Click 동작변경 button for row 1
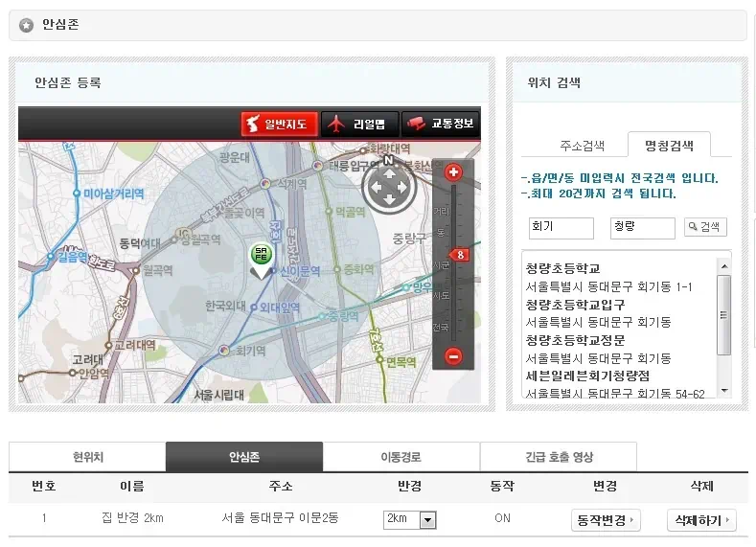 coord(606,520)
